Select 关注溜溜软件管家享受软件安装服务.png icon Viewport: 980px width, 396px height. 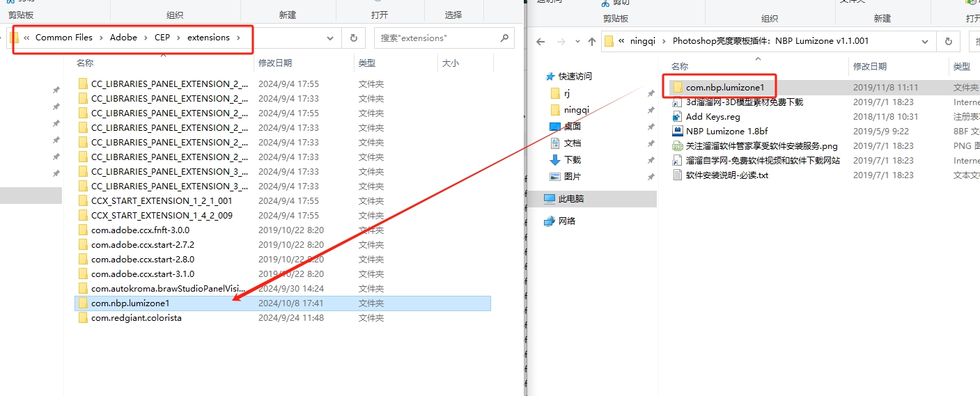point(678,145)
